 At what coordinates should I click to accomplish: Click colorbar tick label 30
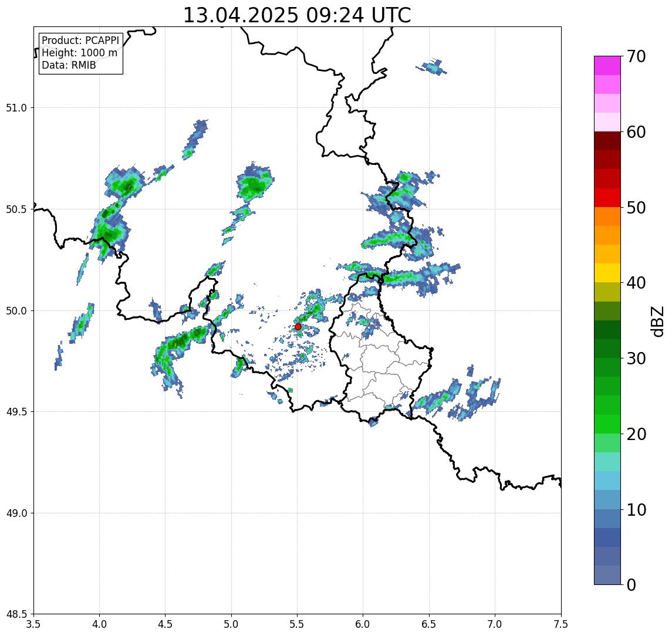pos(636,358)
